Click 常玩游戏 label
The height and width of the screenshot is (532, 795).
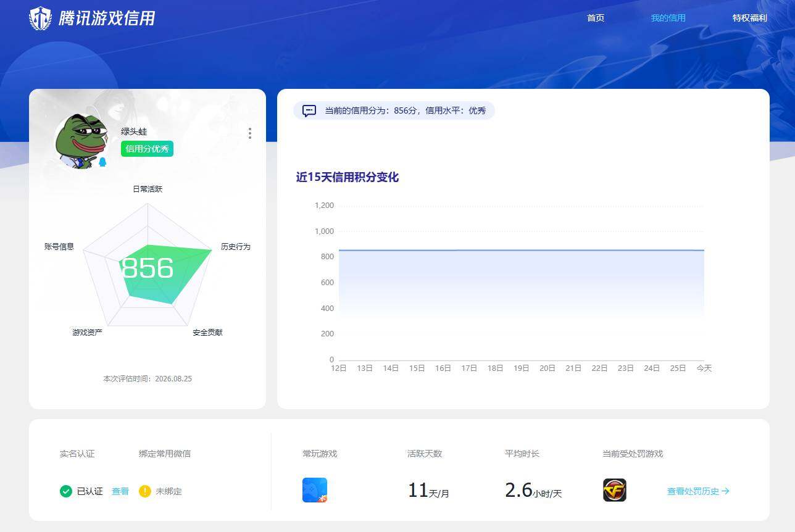click(320, 454)
